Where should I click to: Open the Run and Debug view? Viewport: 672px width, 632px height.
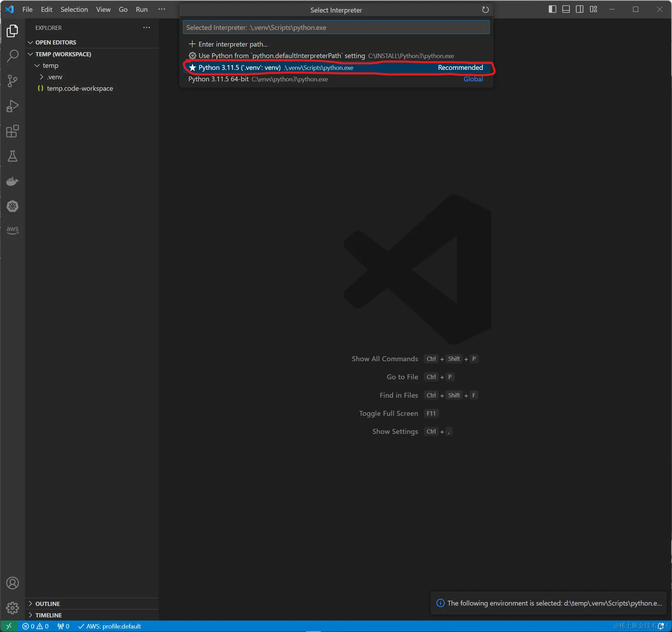coord(13,106)
